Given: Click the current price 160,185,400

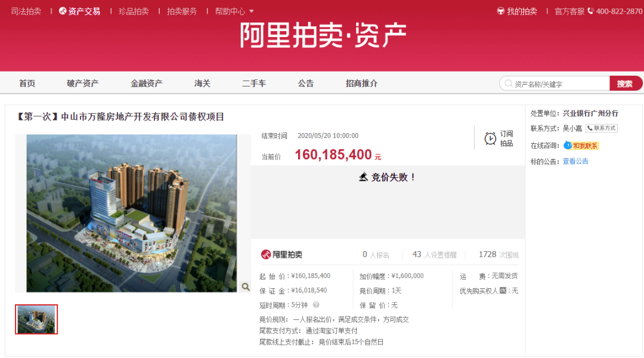Looking at the screenshot, I should click(x=333, y=155).
